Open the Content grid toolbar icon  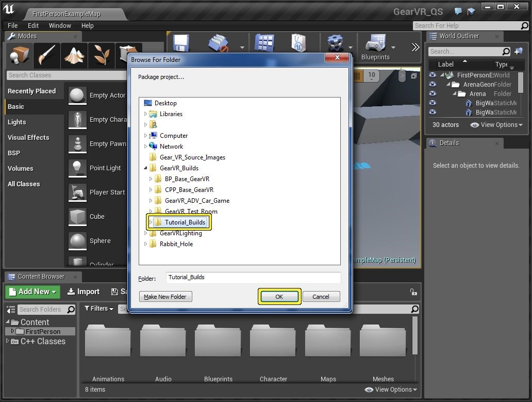tap(264, 43)
